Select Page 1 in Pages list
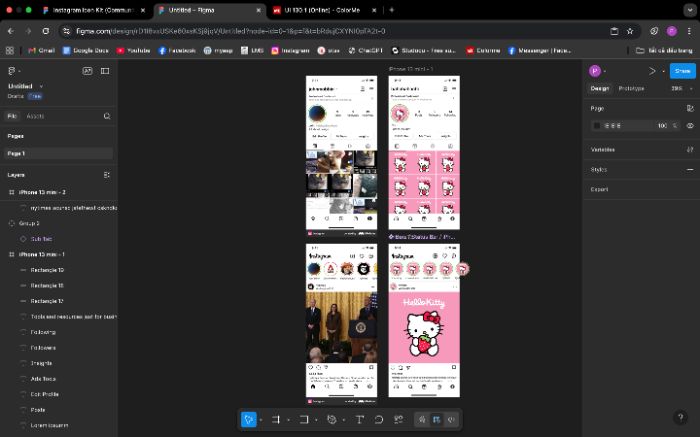The image size is (700, 437). click(58, 154)
